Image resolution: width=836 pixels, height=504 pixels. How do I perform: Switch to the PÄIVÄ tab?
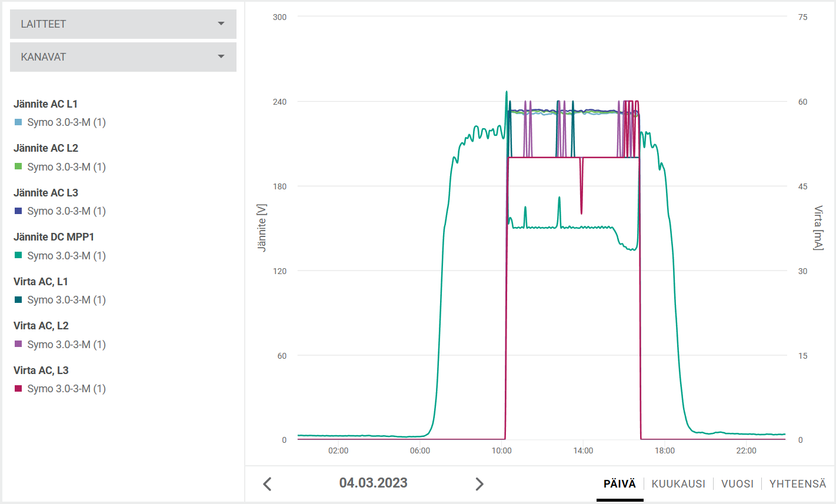pos(619,484)
